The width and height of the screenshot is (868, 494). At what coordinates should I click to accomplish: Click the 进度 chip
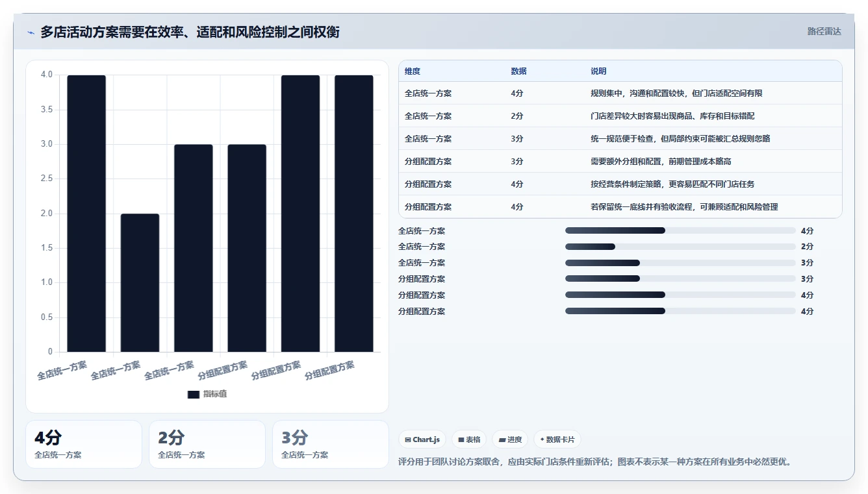point(510,439)
